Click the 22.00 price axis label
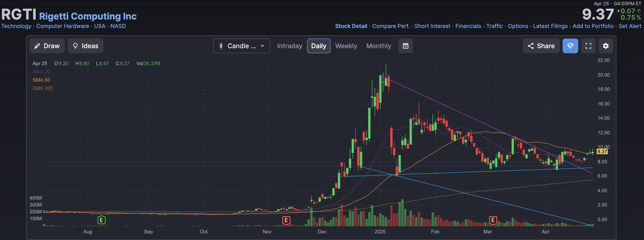The image size is (644, 240). click(603, 60)
